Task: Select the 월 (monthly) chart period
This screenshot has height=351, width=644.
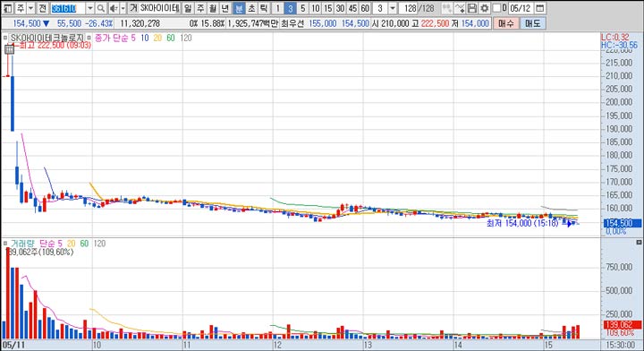Action: click(212, 8)
